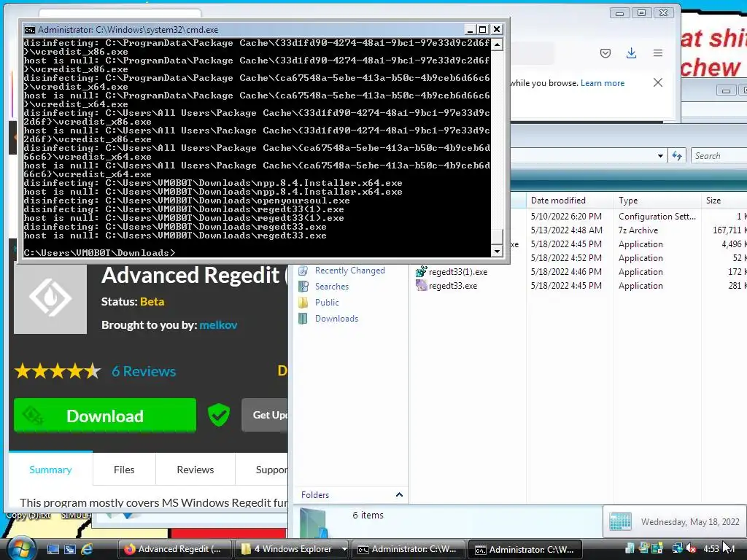Click the 6 items status text
The image size is (747, 560).
tap(368, 516)
